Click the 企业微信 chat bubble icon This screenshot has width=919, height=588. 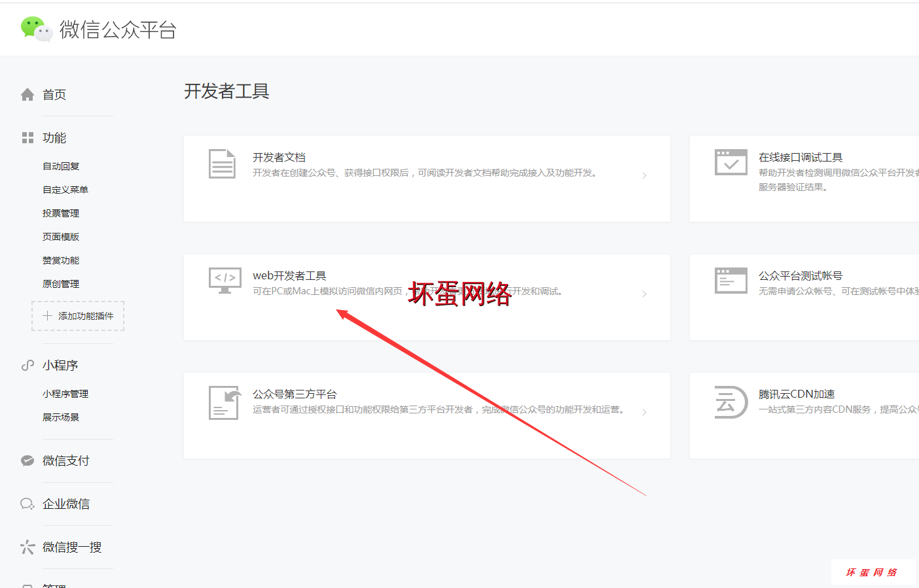pos(27,504)
